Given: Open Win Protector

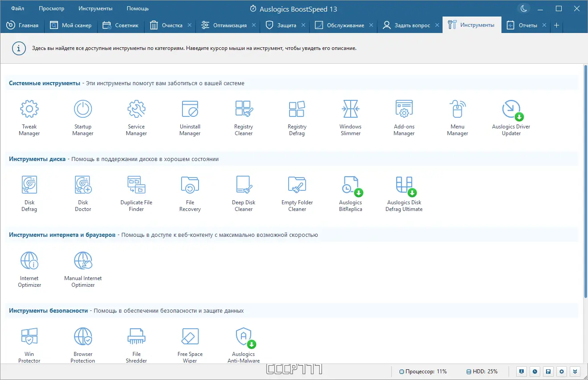Looking at the screenshot, I should (29, 346).
